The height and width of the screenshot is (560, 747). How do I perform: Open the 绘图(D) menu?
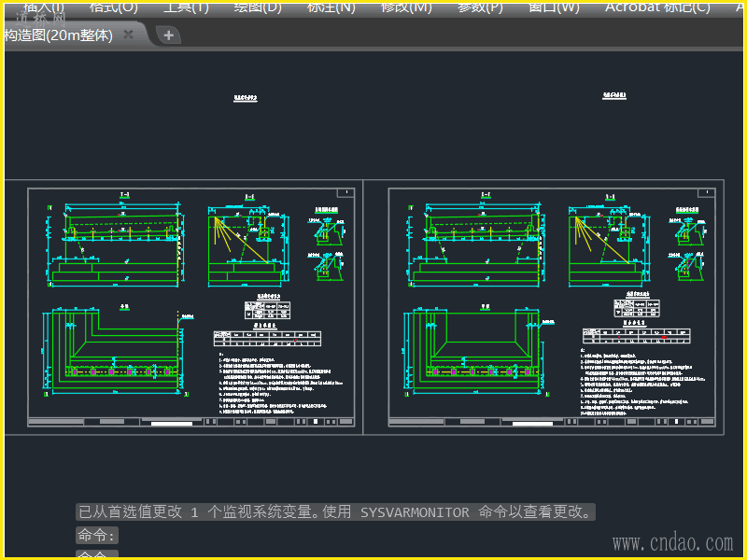point(258,7)
